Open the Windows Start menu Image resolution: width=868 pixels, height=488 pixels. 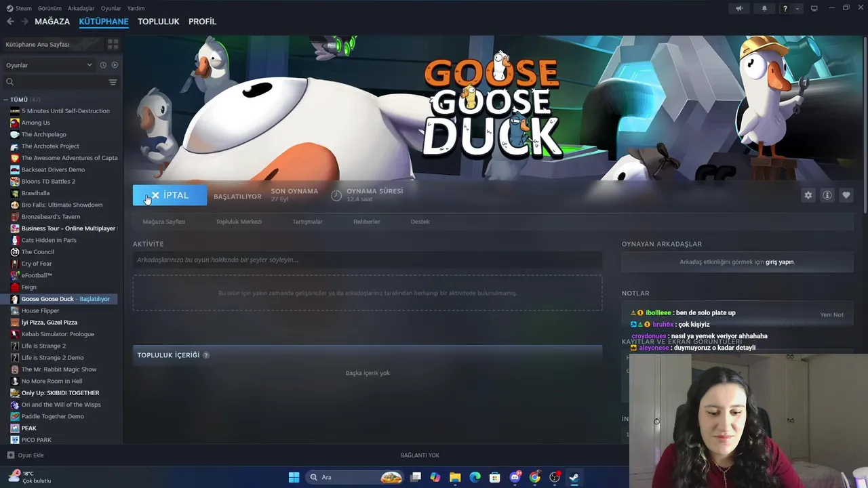tap(294, 477)
